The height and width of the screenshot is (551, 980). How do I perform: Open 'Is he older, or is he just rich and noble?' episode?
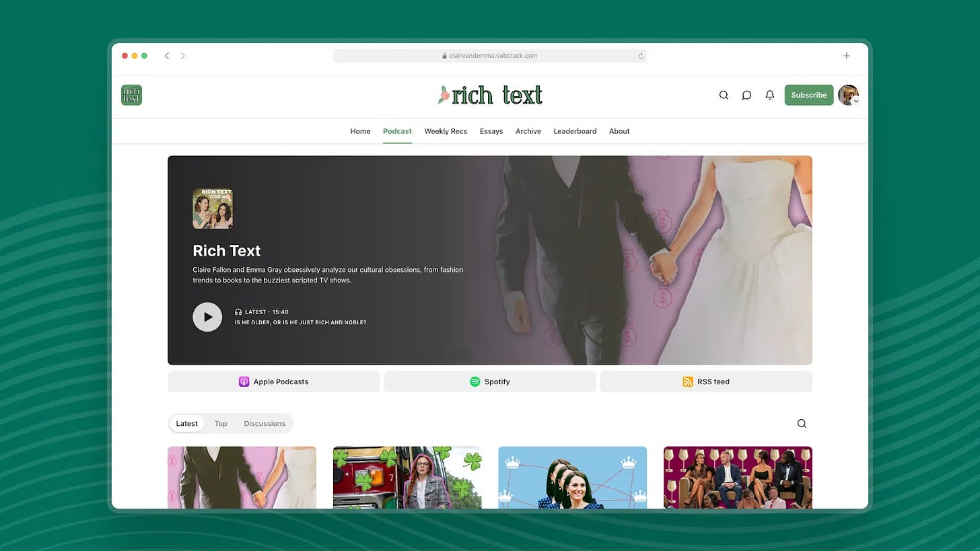(x=300, y=323)
